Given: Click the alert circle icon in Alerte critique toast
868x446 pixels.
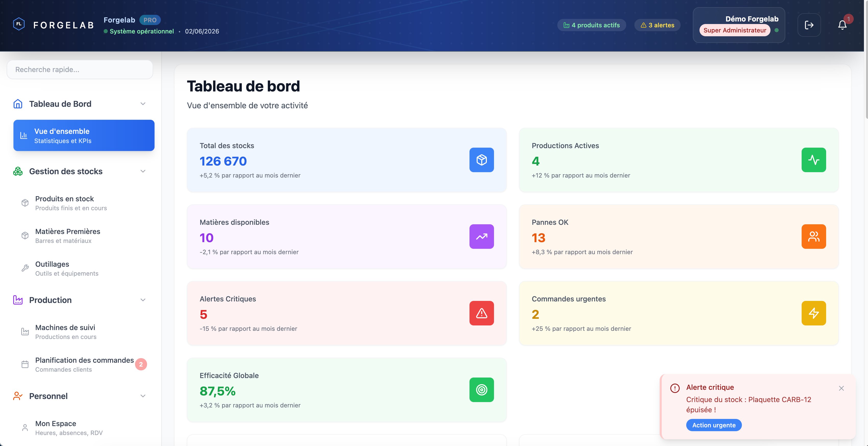Looking at the screenshot, I should point(675,388).
